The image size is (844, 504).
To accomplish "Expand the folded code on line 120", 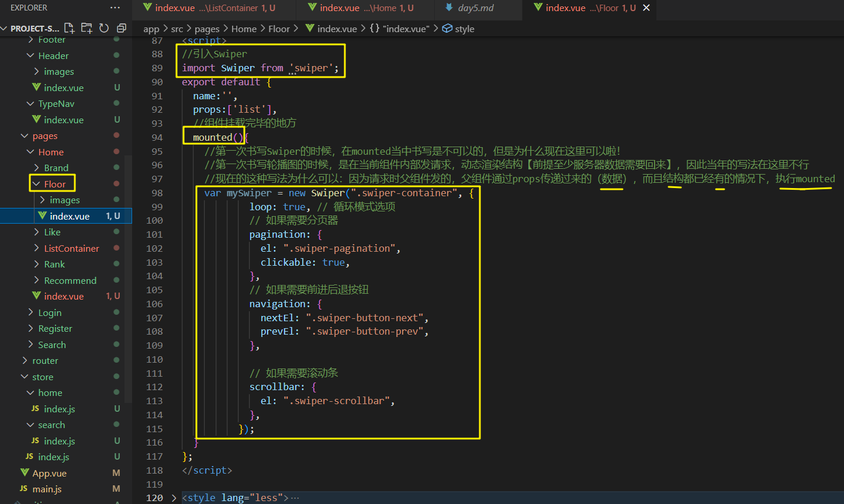I will coord(173,497).
